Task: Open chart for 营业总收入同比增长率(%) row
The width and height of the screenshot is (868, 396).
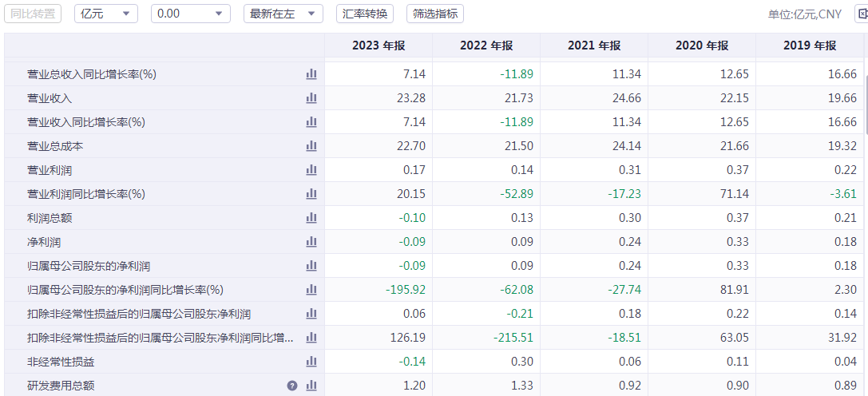Action: [x=311, y=74]
